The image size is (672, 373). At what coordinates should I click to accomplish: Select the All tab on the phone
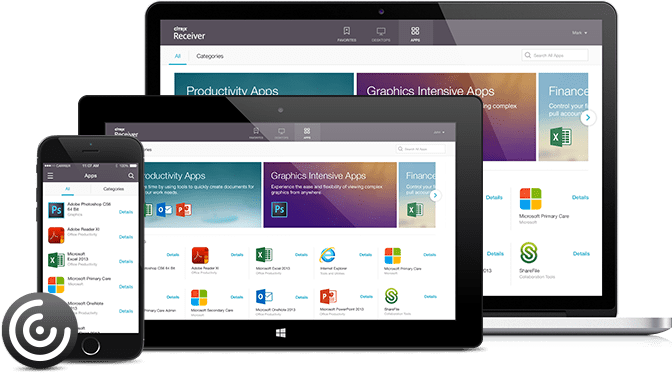click(x=68, y=189)
